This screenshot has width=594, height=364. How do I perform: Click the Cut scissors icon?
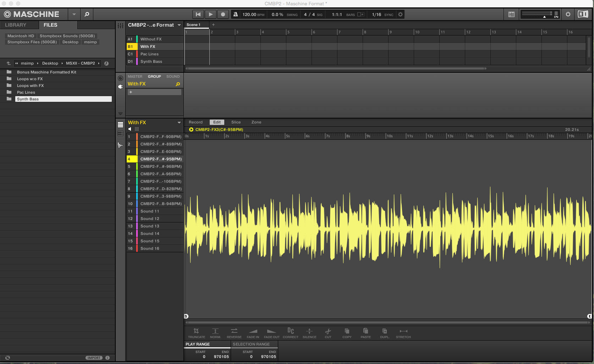(328, 331)
